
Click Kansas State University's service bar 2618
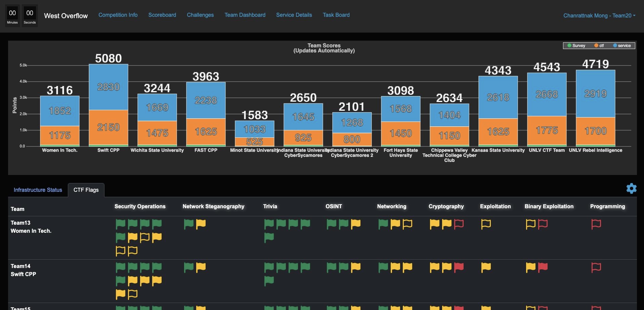click(498, 97)
